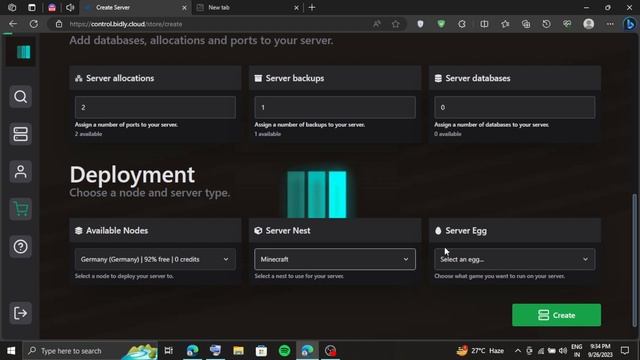Click the Server allocations input field
The image size is (640, 360).
(x=155, y=107)
